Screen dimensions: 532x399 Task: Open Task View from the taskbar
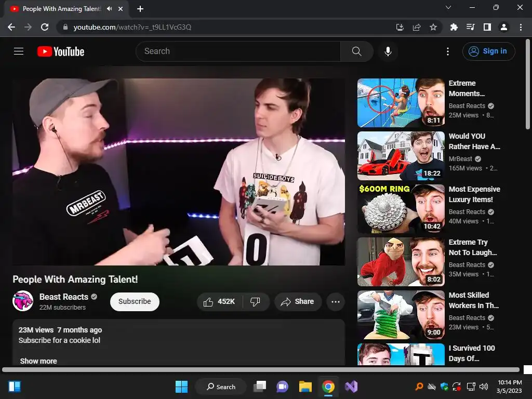(260, 387)
